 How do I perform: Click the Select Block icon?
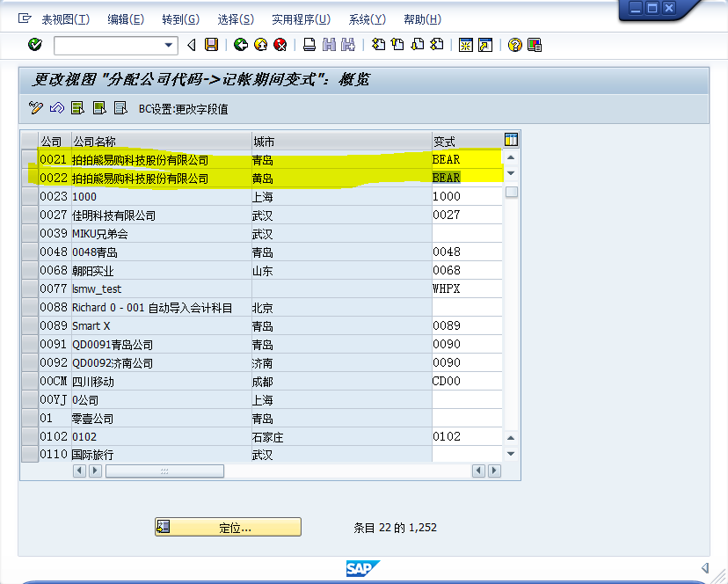click(x=99, y=108)
